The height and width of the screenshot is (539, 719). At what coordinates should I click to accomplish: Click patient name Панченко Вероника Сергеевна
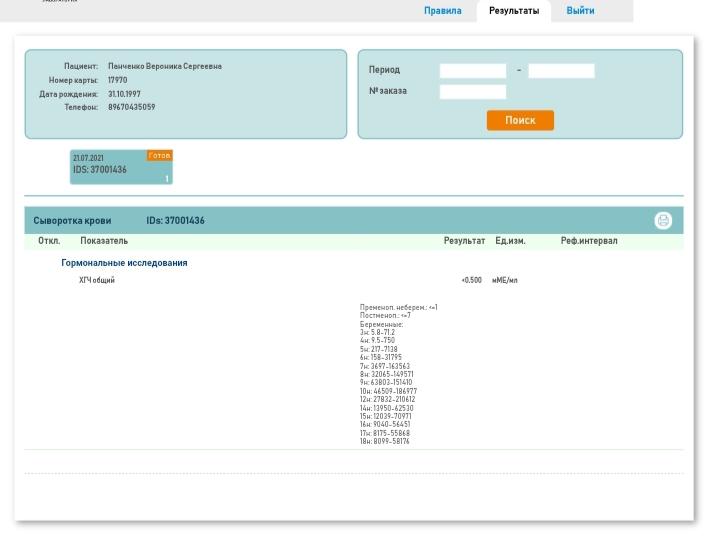pyautogui.click(x=165, y=66)
